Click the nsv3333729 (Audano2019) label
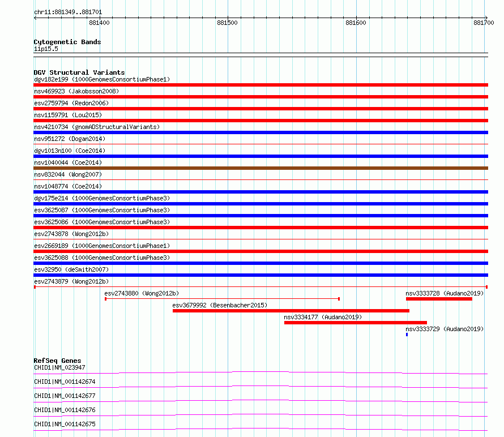The height and width of the screenshot is (437, 504). pyautogui.click(x=445, y=329)
